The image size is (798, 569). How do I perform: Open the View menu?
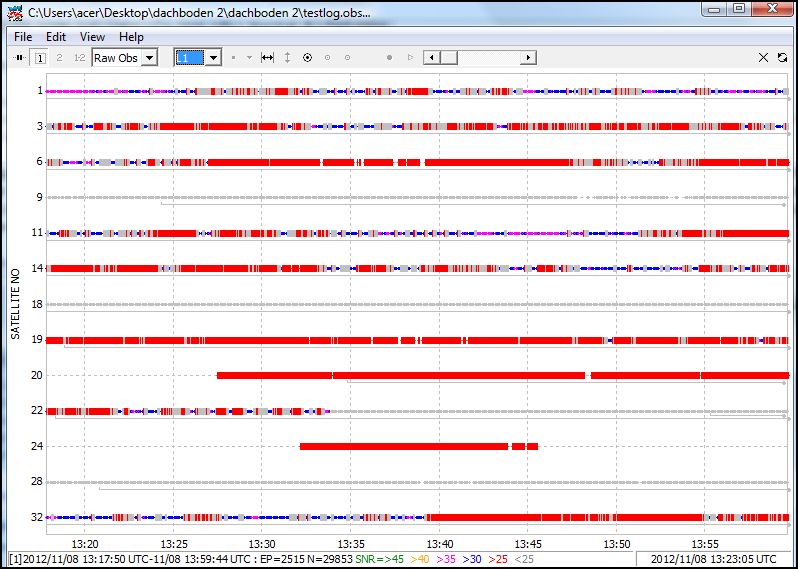click(x=92, y=37)
